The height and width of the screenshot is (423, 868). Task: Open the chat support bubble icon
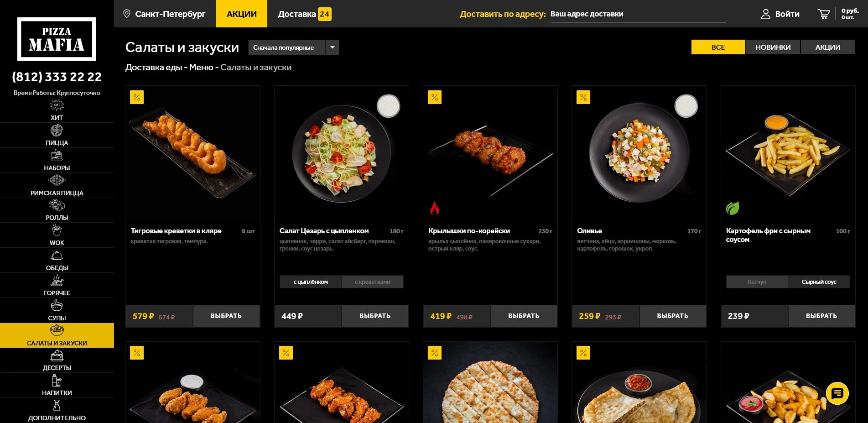pos(837,393)
